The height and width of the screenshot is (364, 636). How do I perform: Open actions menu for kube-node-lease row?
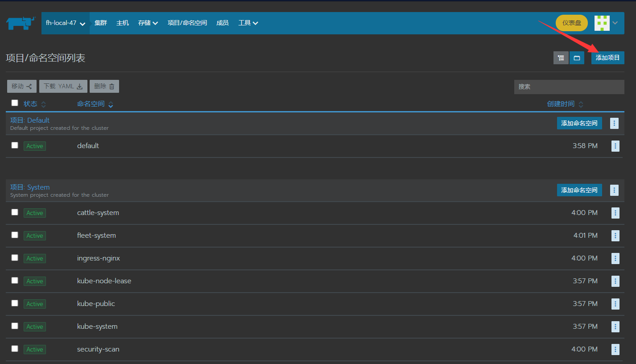coord(615,281)
